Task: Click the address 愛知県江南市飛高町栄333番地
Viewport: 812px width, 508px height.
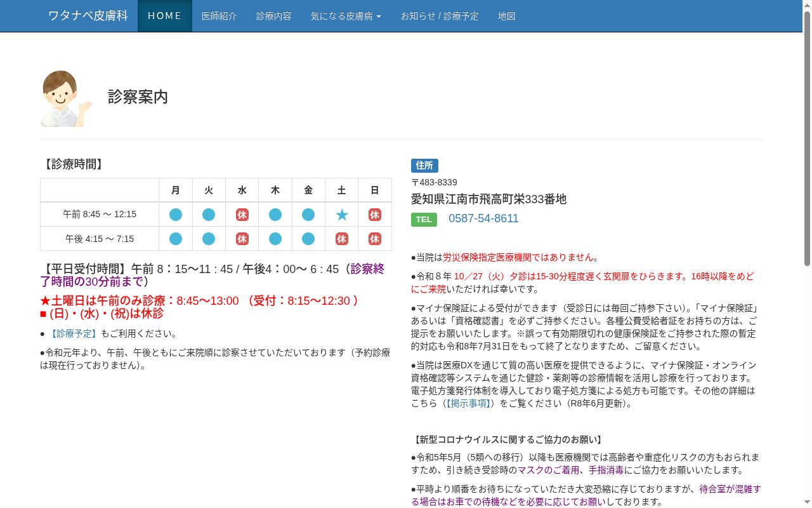Action: click(488, 199)
